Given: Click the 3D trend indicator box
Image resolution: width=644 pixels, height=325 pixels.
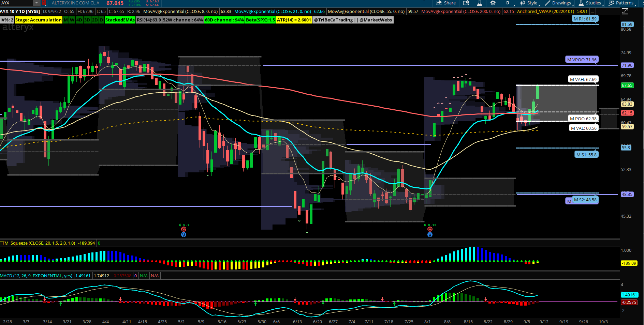Looking at the screenshot, I should (x=87, y=20).
